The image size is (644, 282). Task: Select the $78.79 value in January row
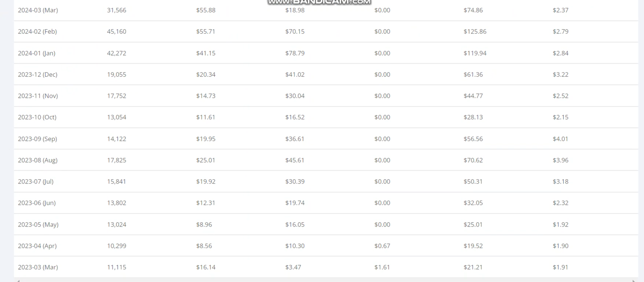295,53
